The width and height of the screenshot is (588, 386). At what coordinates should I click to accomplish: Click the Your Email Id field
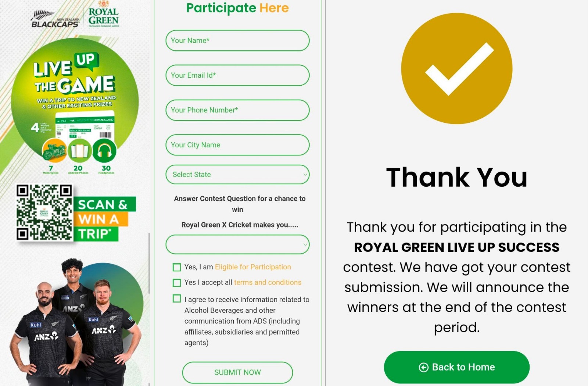pyautogui.click(x=237, y=75)
